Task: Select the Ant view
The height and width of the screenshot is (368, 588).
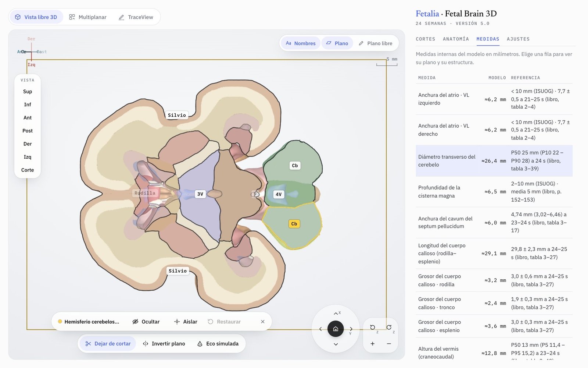Action: (28, 118)
